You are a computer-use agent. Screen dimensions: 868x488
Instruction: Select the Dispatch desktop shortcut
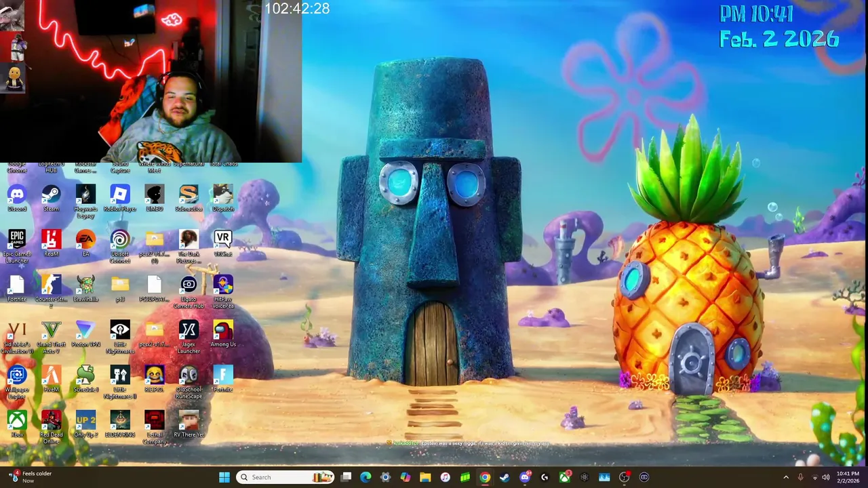point(223,199)
